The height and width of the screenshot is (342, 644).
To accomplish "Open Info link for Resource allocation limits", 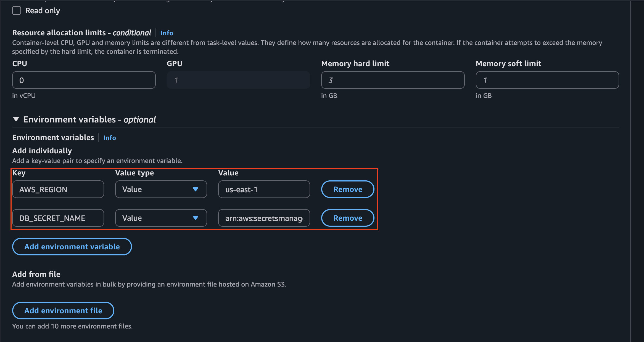I will point(167,33).
